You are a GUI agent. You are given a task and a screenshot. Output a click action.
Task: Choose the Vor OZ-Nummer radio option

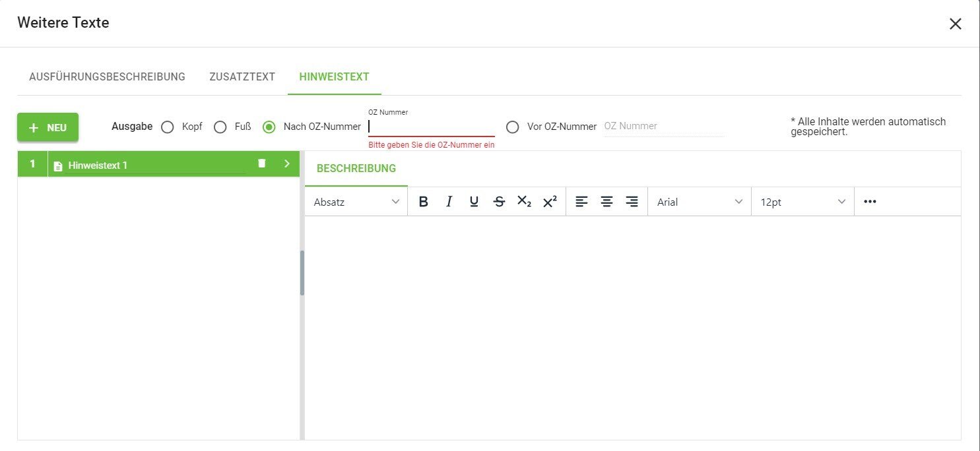click(x=512, y=127)
